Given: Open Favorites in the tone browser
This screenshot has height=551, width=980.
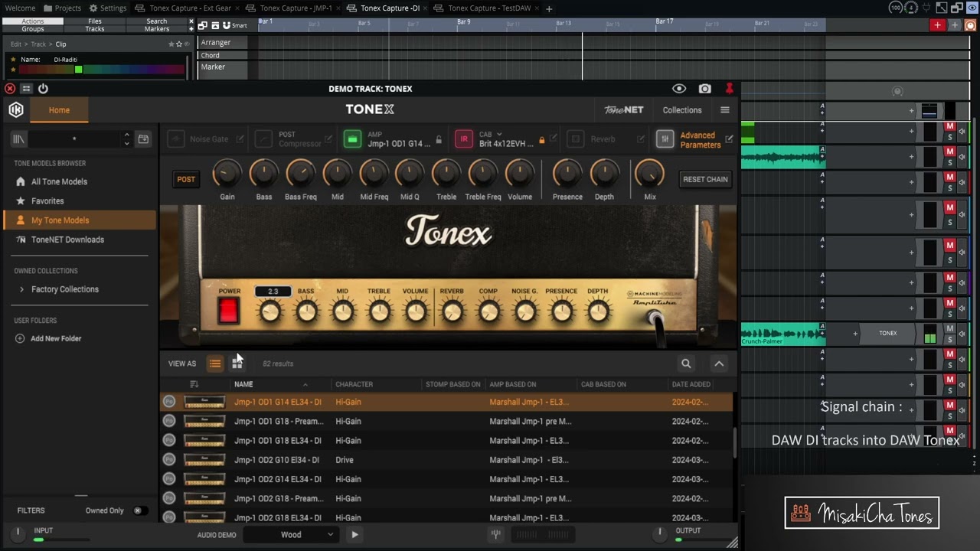Looking at the screenshot, I should [47, 201].
